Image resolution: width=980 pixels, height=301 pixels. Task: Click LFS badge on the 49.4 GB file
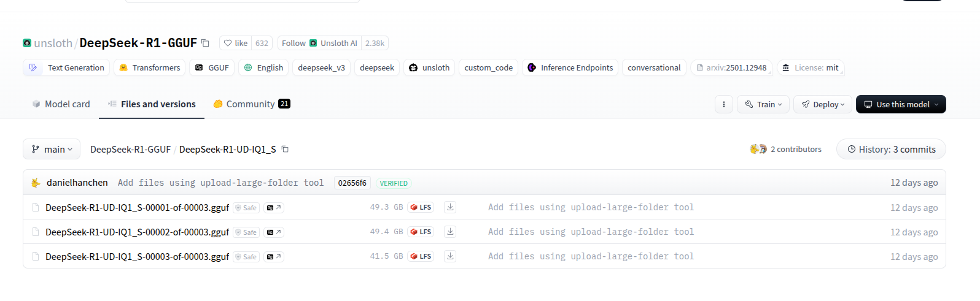(421, 232)
